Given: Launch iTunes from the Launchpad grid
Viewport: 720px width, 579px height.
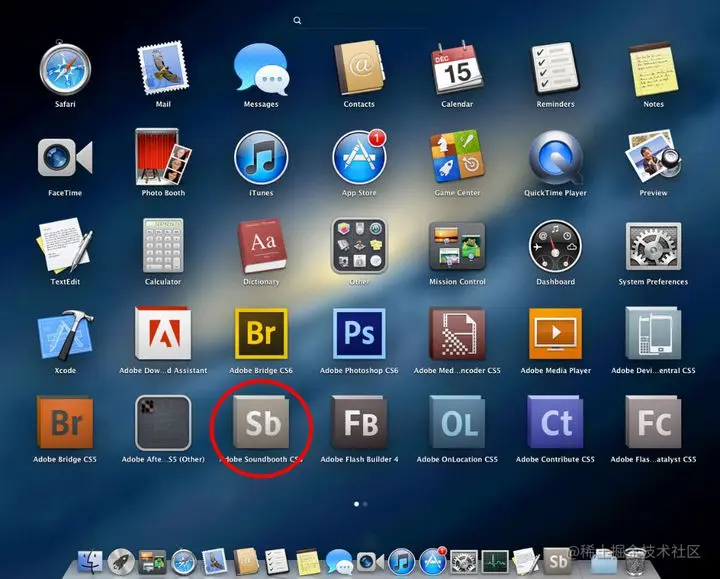Looking at the screenshot, I should pyautogui.click(x=261, y=157).
